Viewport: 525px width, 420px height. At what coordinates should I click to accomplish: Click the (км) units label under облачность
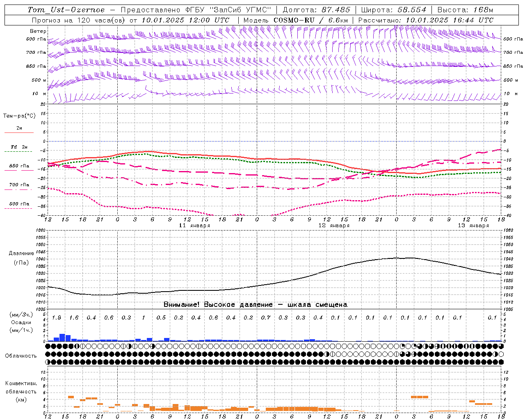click(x=21, y=399)
